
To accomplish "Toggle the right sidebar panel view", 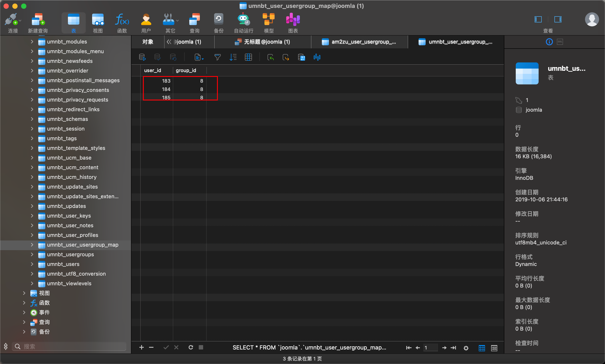I will [x=558, y=19].
